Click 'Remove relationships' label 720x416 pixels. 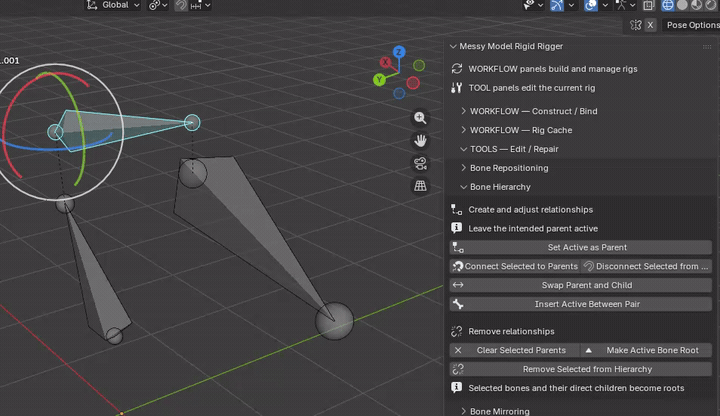(x=511, y=331)
